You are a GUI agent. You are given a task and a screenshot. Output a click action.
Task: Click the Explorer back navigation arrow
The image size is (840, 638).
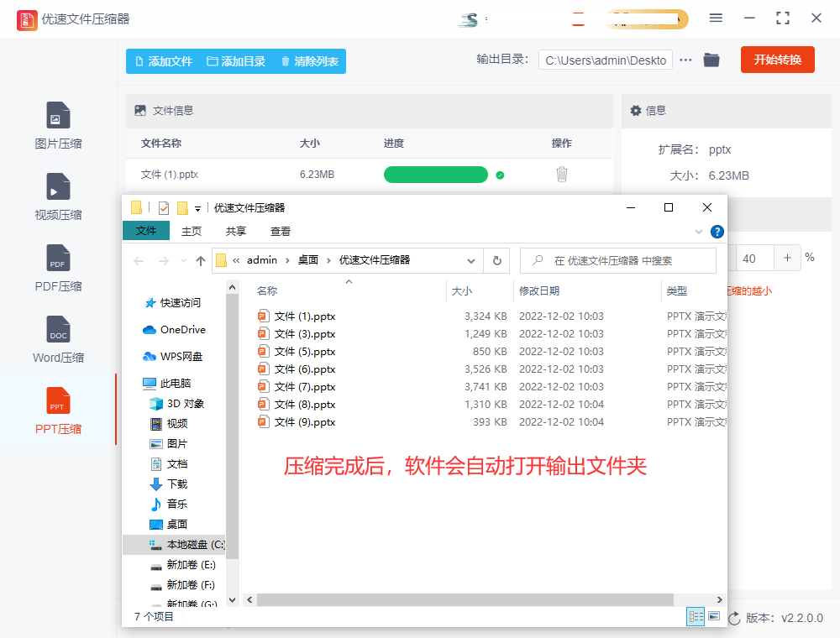pos(139,261)
